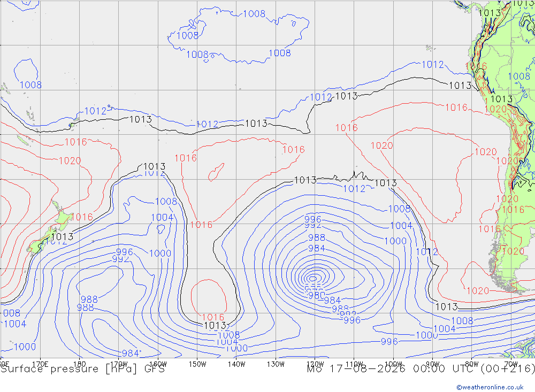Image resolution: width=535 pixels, height=392 pixels.
Task: Click the 80W longitude axis label
Action: pos(472,364)
